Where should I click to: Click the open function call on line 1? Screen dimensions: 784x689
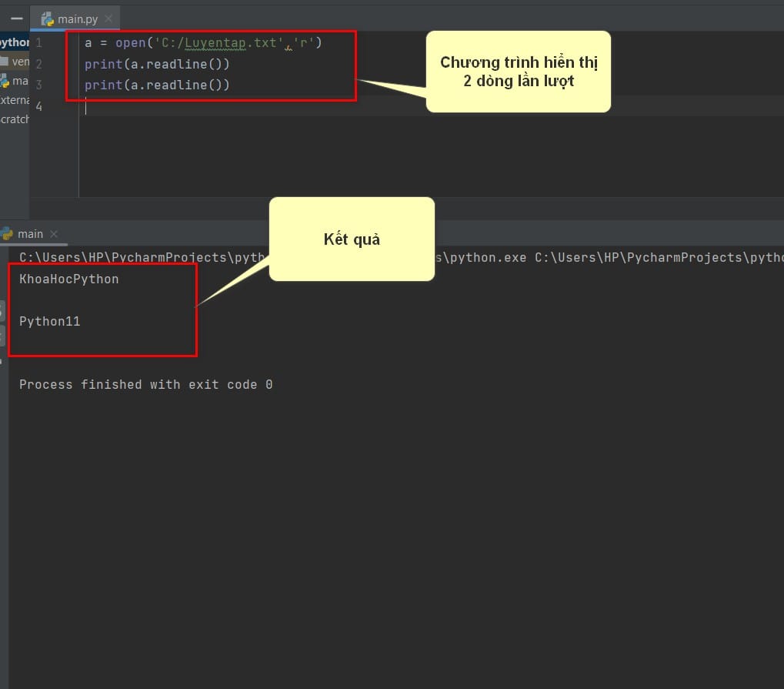(131, 43)
